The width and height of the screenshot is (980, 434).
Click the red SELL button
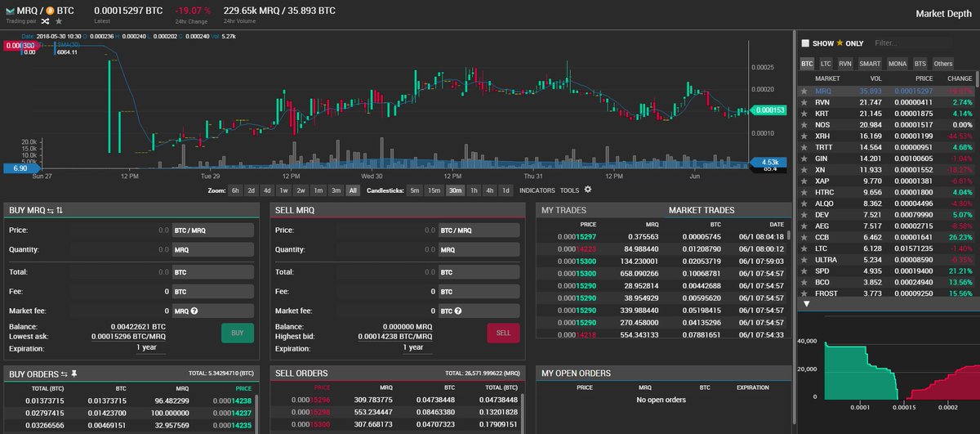coord(503,333)
